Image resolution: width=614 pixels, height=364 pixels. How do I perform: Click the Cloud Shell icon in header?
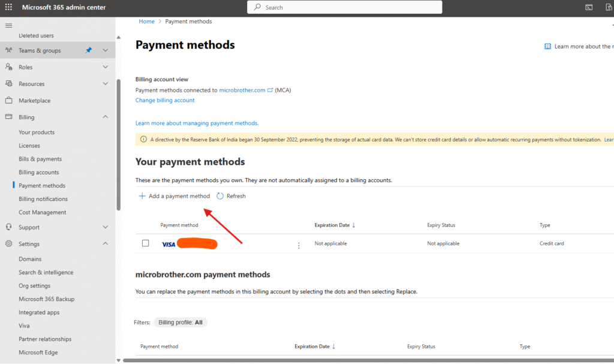click(589, 7)
